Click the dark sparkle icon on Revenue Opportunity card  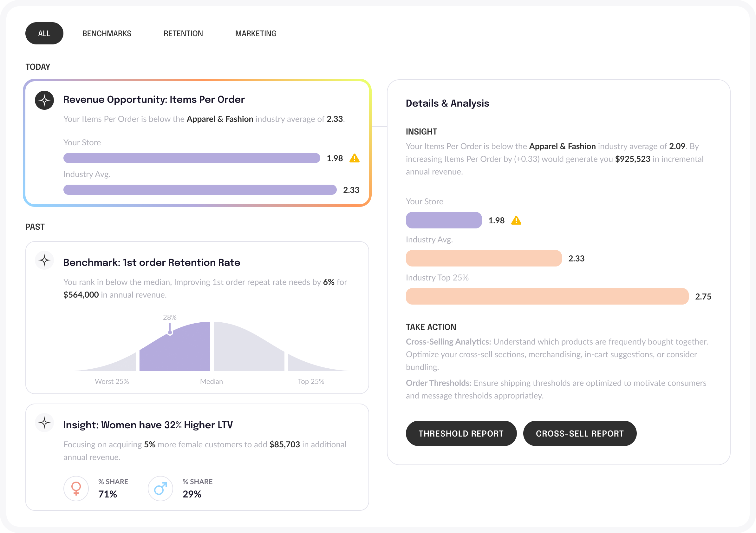pyautogui.click(x=44, y=100)
